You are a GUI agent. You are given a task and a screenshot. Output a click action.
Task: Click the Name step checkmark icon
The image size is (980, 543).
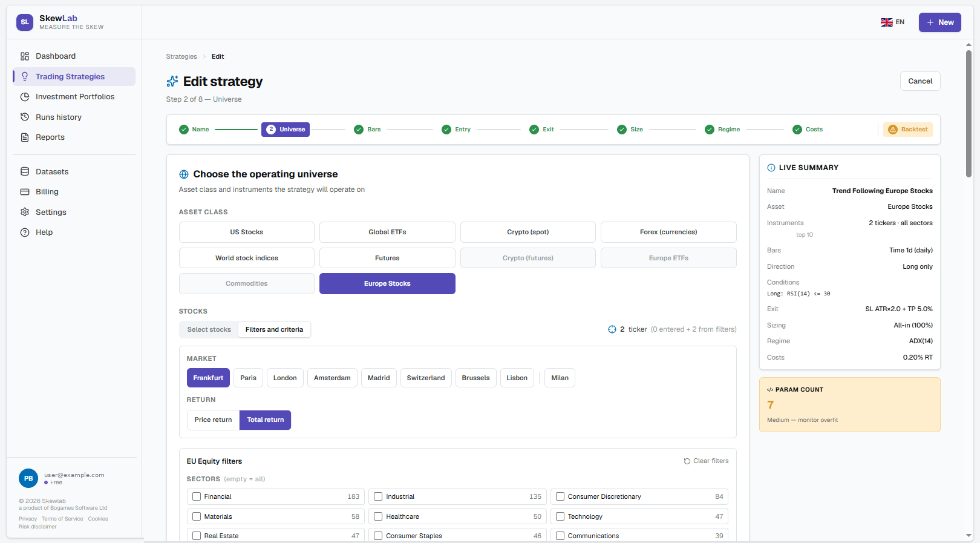click(184, 130)
